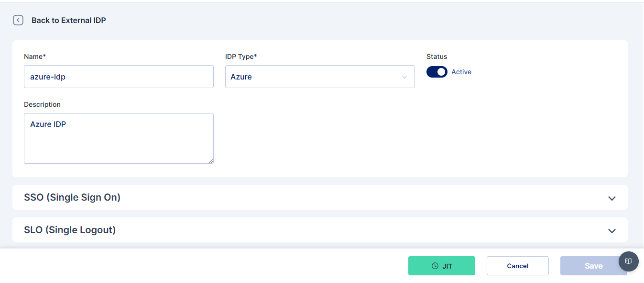Go back to External IDP

pos(69,20)
